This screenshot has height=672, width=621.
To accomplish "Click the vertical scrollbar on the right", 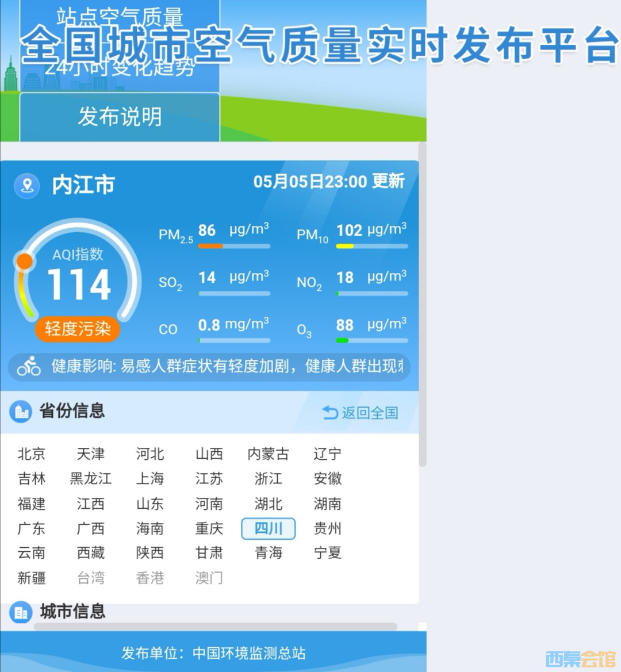I will pyautogui.click(x=423, y=305).
